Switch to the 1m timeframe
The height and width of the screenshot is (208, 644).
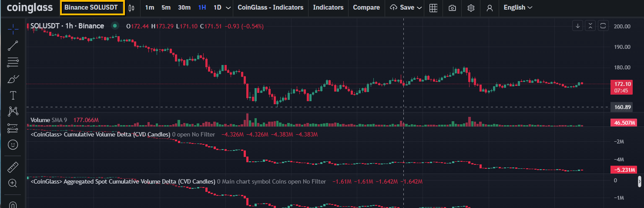pyautogui.click(x=150, y=7)
